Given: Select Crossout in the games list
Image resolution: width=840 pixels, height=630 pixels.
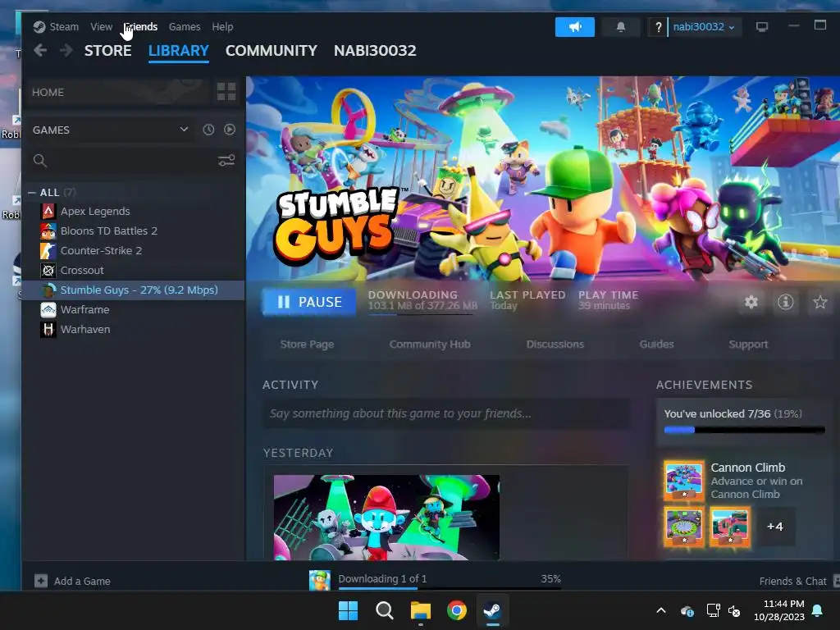Looking at the screenshot, I should (133, 270).
